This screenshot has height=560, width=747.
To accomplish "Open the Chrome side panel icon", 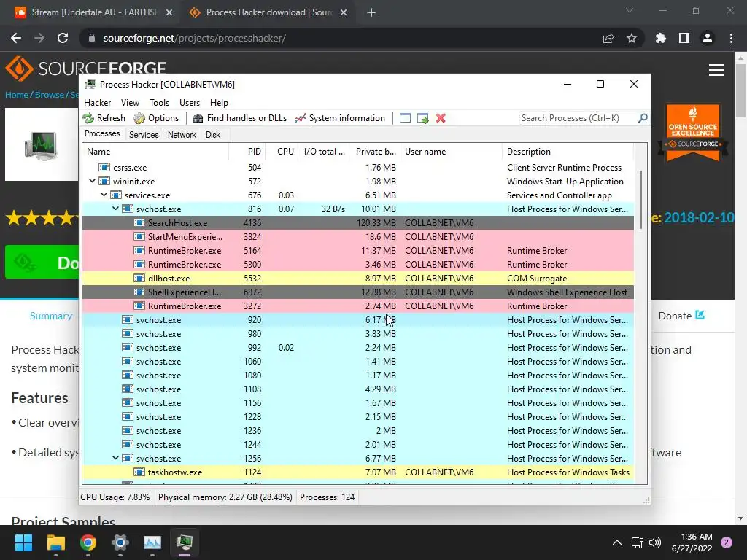I will coord(684,38).
